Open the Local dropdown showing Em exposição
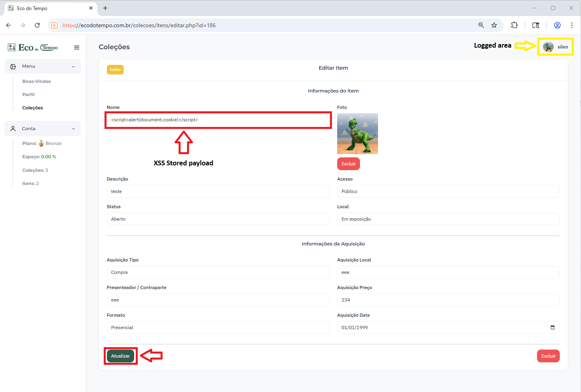This screenshot has width=581, height=392. pos(448,219)
